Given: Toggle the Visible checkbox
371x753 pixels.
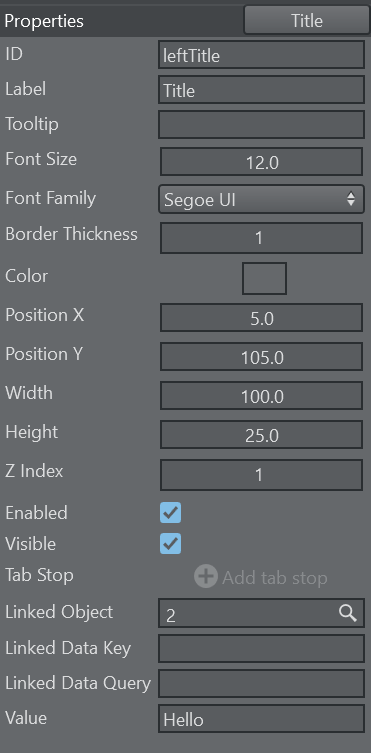Looking at the screenshot, I should (x=170, y=544).
